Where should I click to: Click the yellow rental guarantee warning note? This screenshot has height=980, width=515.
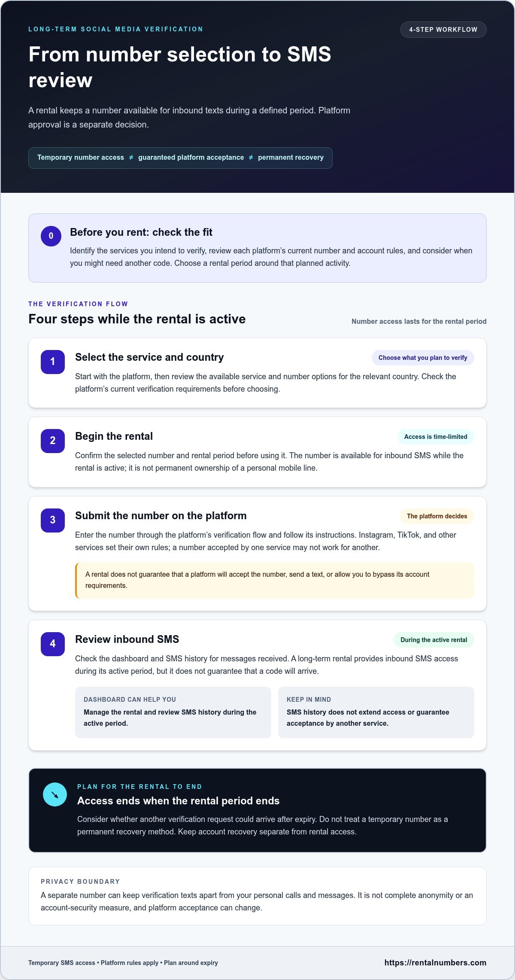tap(275, 580)
